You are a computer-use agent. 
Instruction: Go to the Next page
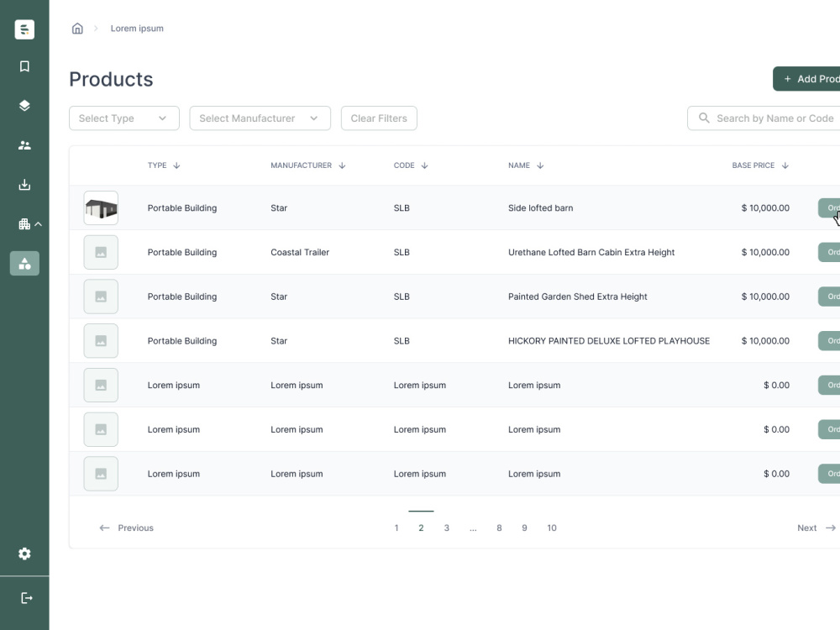[x=816, y=528]
